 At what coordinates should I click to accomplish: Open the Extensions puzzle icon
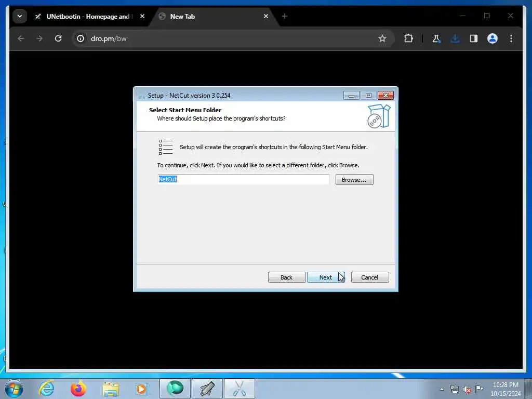tap(408, 38)
